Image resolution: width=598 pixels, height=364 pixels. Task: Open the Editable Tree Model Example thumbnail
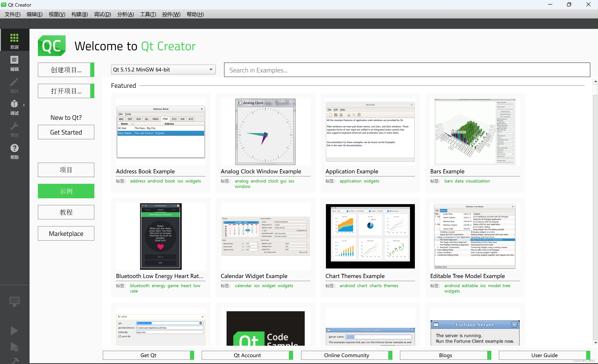[x=475, y=237]
